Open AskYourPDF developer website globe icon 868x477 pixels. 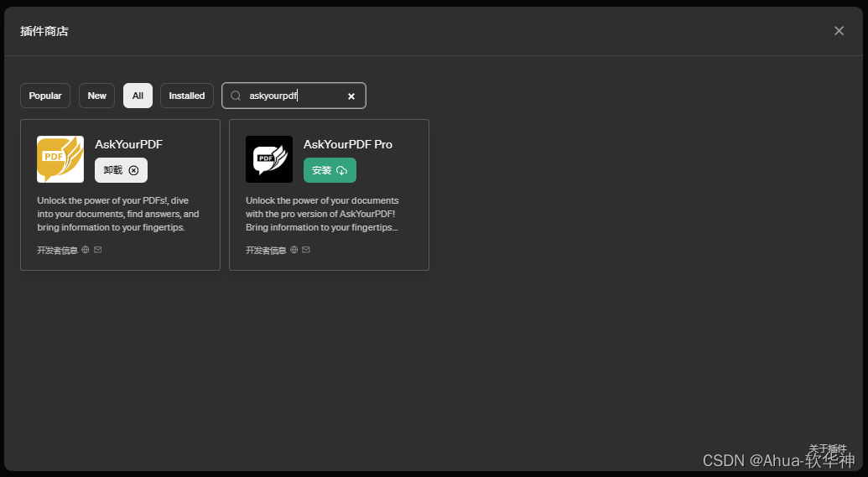[86, 250]
